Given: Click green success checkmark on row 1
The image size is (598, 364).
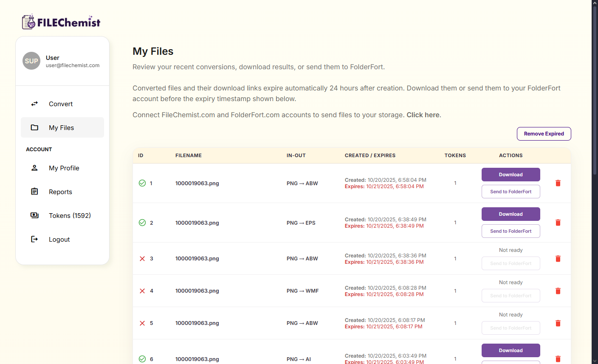Looking at the screenshot, I should click(142, 183).
